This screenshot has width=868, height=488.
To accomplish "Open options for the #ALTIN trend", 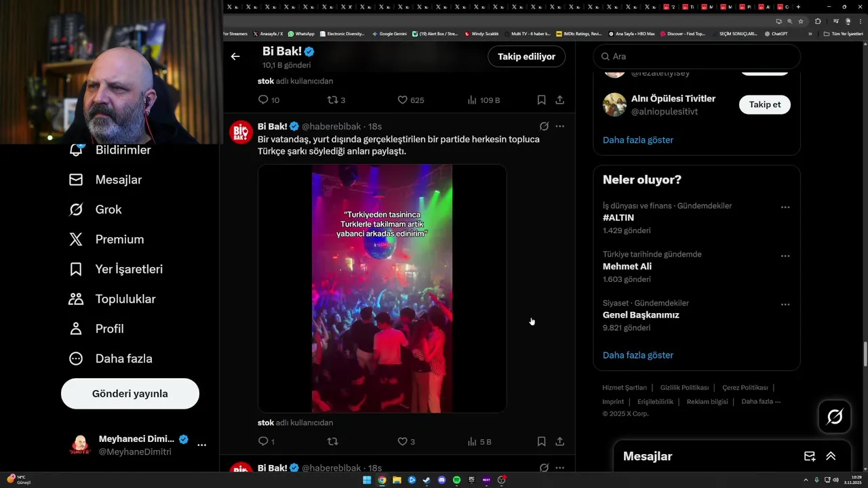I will pyautogui.click(x=785, y=207).
